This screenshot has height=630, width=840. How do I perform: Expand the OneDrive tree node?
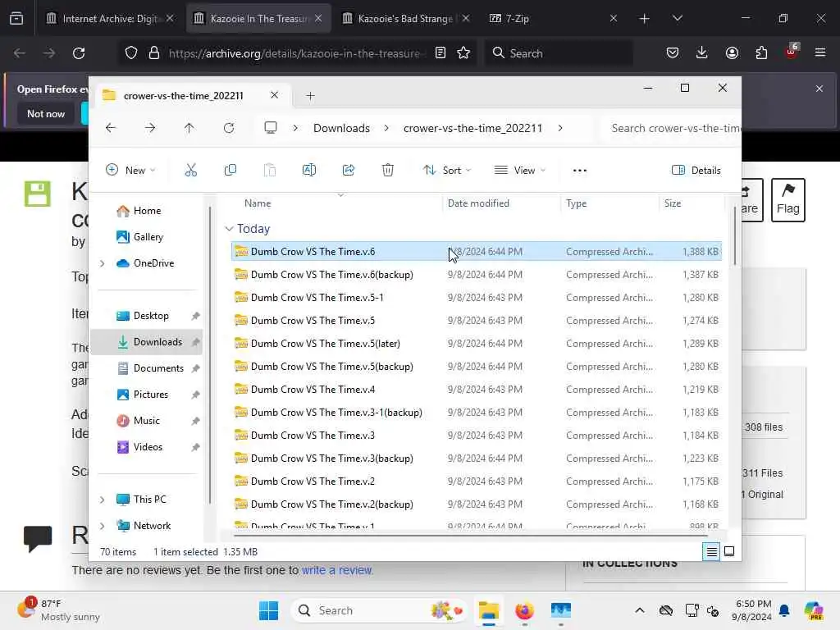point(103,263)
